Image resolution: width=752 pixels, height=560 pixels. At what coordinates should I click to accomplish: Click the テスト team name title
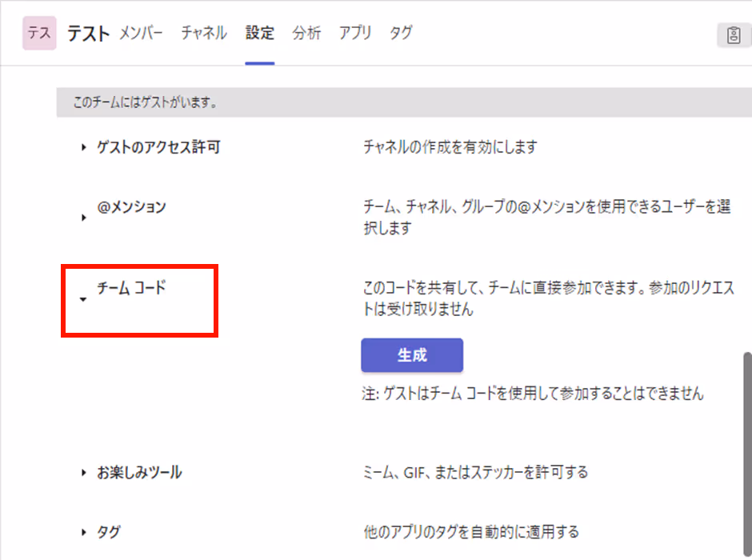pyautogui.click(x=88, y=34)
